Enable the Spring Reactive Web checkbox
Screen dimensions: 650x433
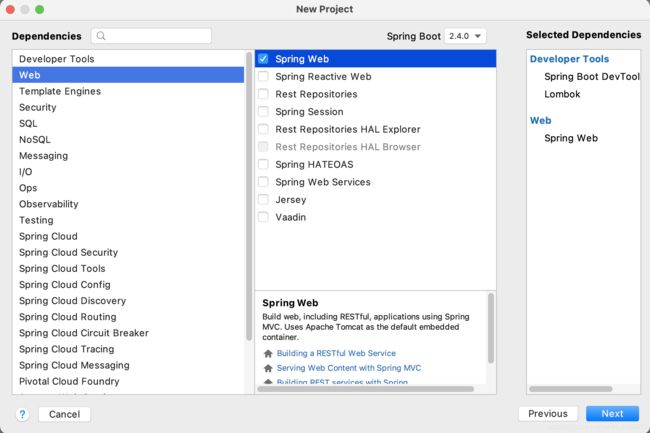(263, 76)
